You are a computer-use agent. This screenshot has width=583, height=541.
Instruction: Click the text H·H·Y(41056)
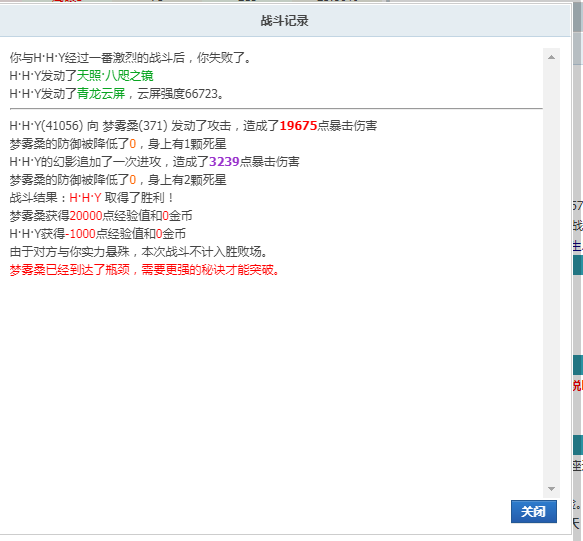(x=46, y=126)
